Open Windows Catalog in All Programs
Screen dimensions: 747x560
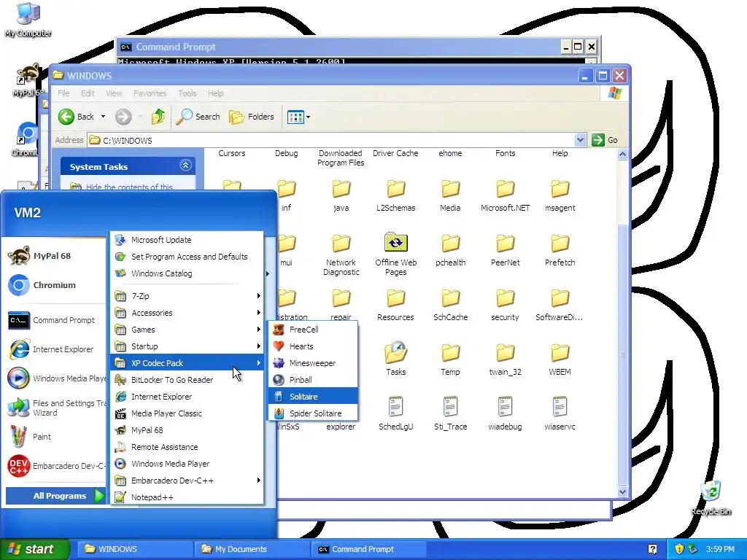click(187, 273)
